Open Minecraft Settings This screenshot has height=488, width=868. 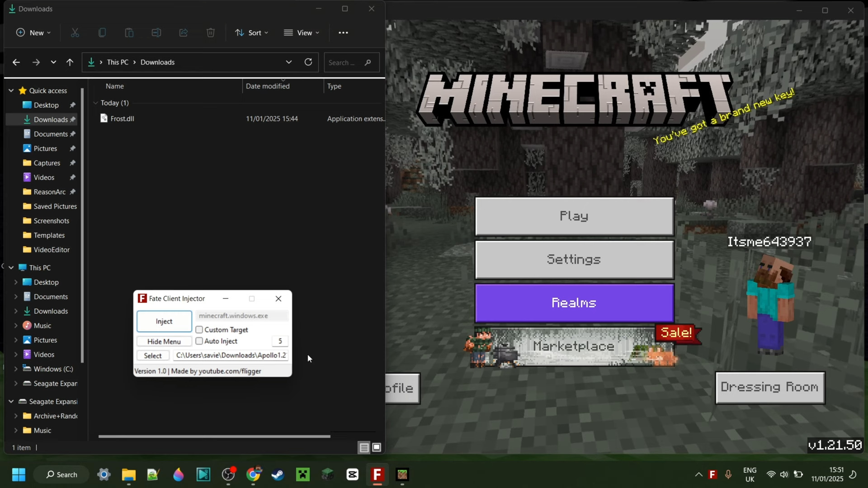click(x=574, y=259)
